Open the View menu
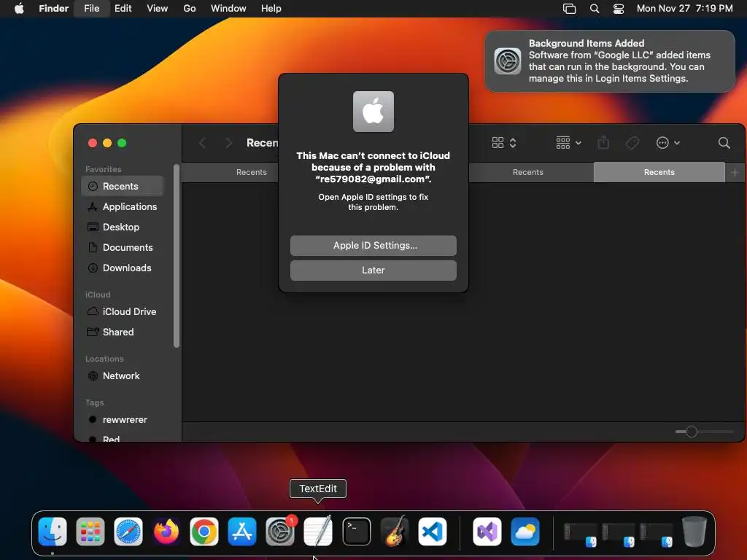Screen dimensions: 747x560 pyautogui.click(x=157, y=9)
